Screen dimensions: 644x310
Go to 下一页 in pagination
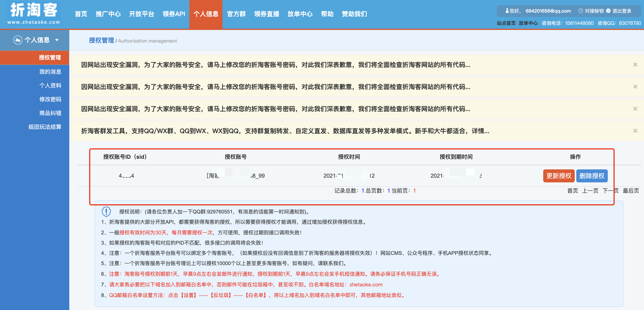(611, 191)
